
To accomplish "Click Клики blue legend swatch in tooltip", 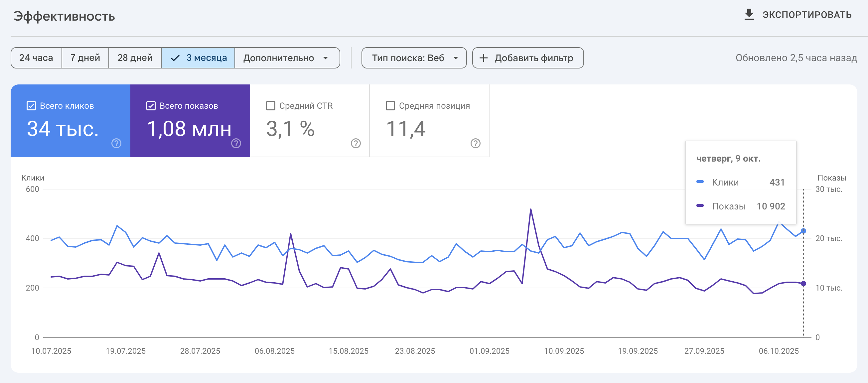I will pyautogui.click(x=700, y=182).
